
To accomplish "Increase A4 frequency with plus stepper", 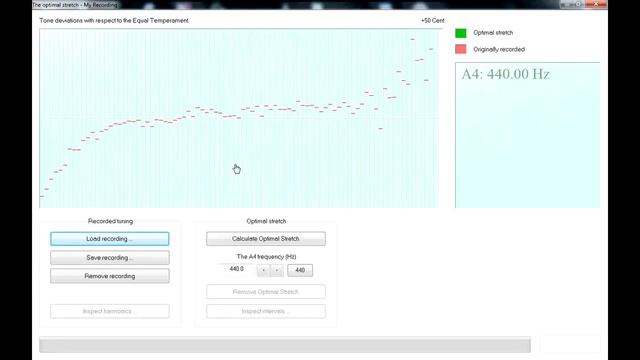I will click(277, 270).
